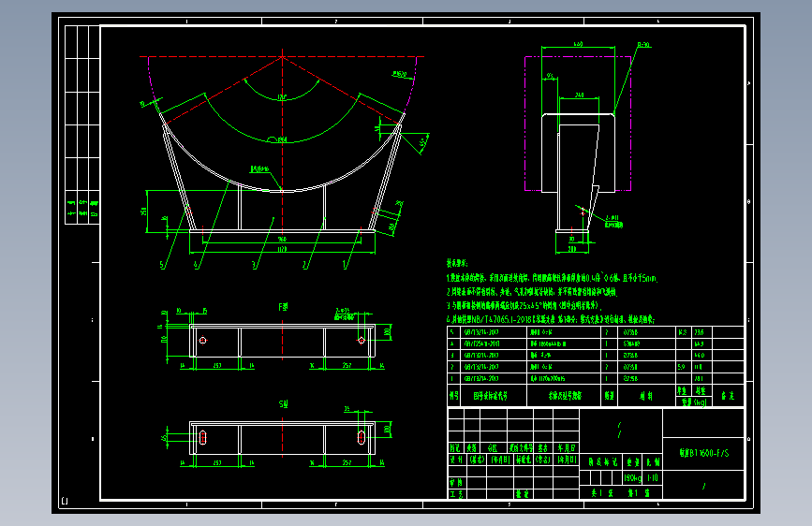Click the drawing title ending in 1600-F/S
Screen dimensions: 812x526
point(703,453)
